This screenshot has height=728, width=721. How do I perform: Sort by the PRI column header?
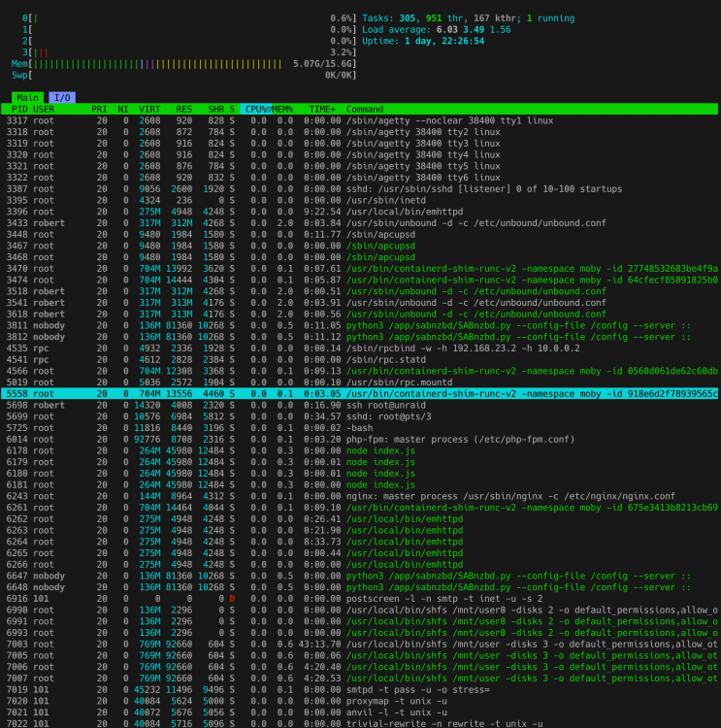point(99,109)
